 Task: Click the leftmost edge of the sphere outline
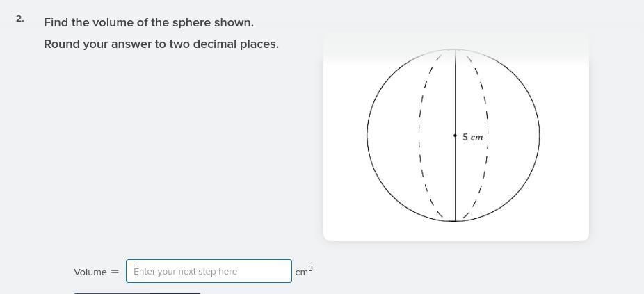click(x=368, y=136)
